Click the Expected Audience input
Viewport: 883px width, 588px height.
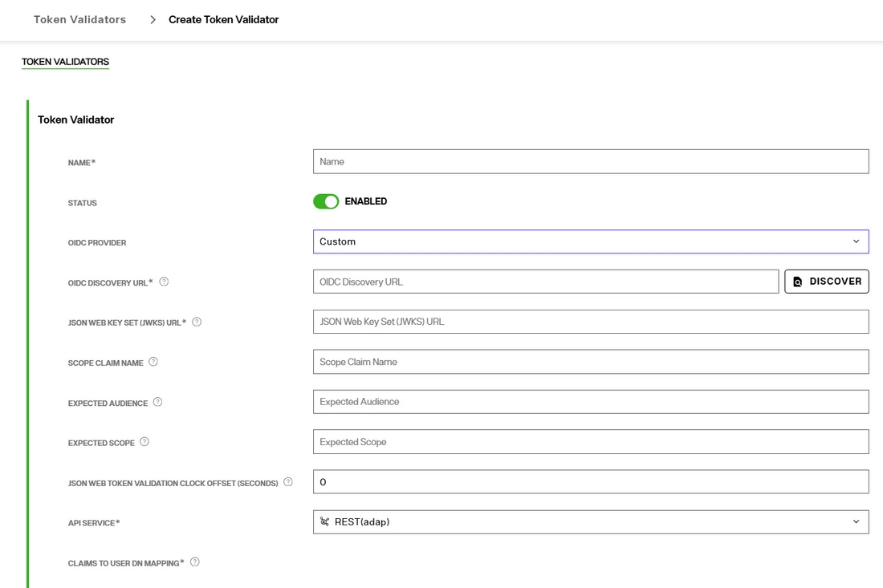[x=591, y=402]
